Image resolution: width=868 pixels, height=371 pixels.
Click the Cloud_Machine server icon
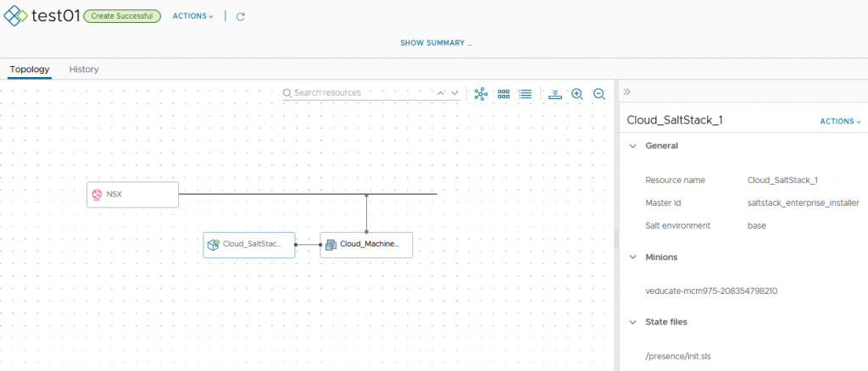(x=331, y=245)
